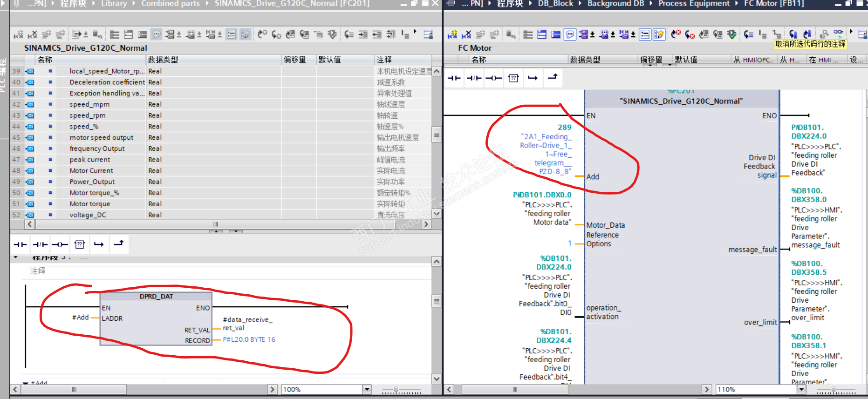Open all networks in FC201 toolbar
Image resolution: width=868 pixels, height=399 pixels.
point(129,34)
